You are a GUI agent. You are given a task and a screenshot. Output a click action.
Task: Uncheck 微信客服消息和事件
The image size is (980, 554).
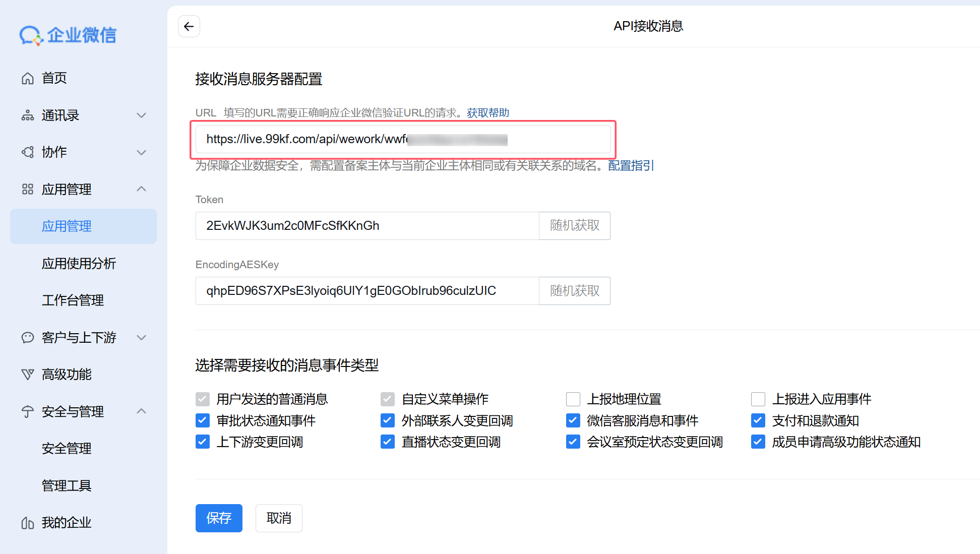[x=573, y=420]
